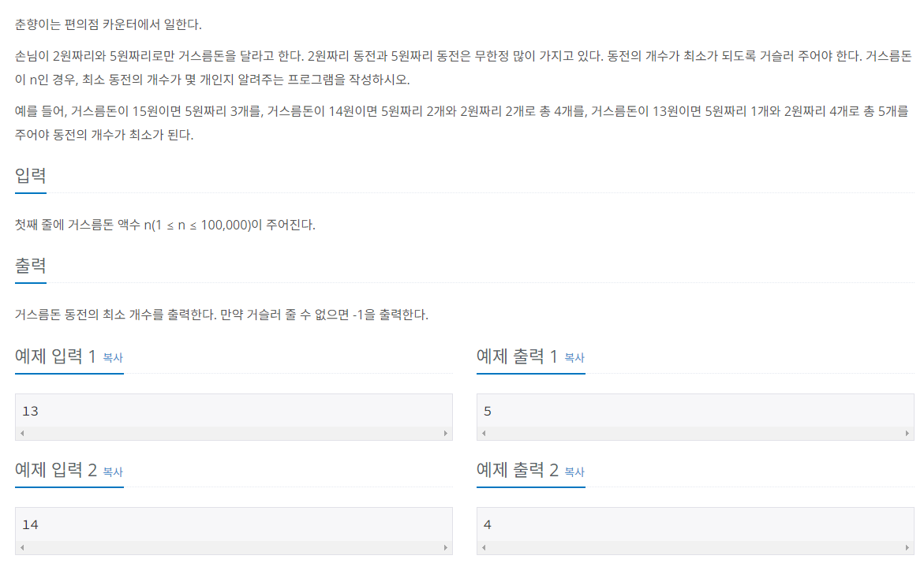Click the 14 value in example input 2
Viewport: 924px width, 563px height.
[30, 524]
